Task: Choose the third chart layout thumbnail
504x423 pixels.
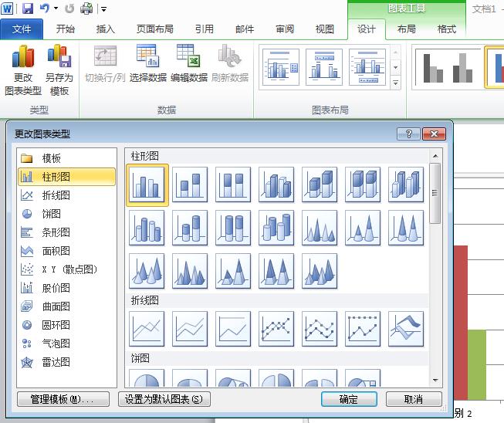Action: pyautogui.click(x=367, y=67)
